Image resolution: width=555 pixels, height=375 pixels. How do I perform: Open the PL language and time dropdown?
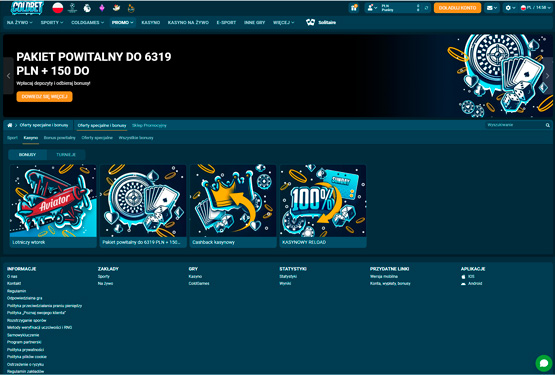(536, 8)
